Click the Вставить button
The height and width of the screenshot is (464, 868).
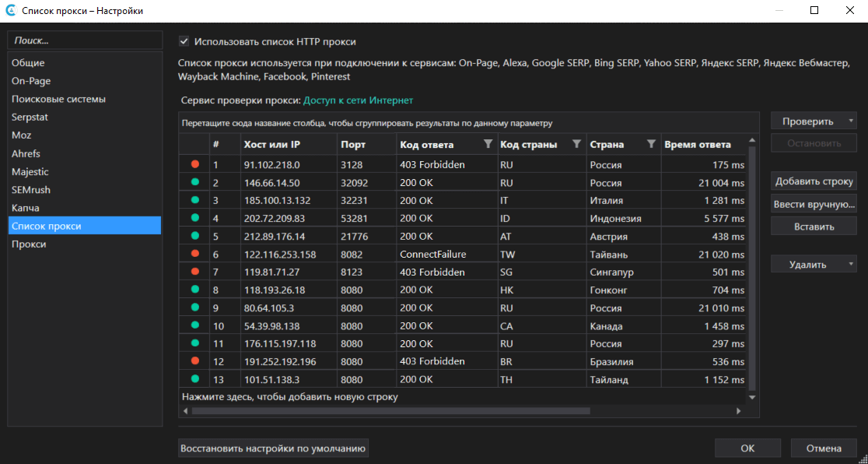(814, 227)
